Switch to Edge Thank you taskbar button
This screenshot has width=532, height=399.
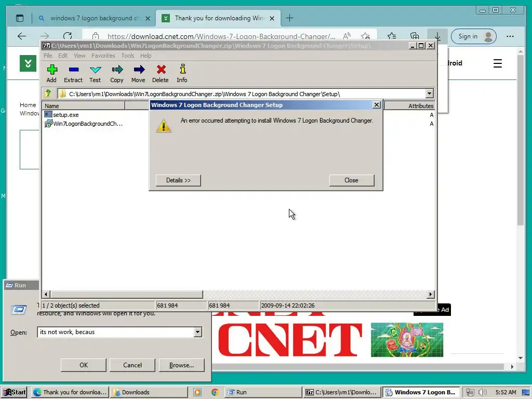tap(70, 392)
